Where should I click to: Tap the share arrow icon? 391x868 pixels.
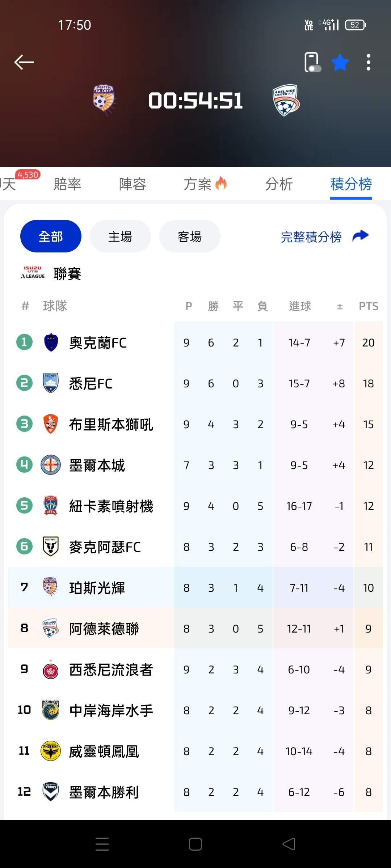tap(360, 236)
